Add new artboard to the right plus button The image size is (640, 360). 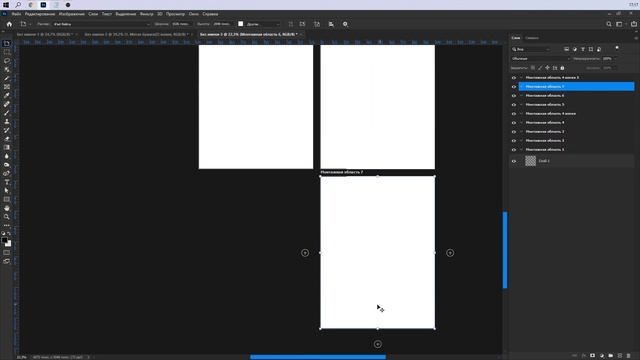click(450, 253)
